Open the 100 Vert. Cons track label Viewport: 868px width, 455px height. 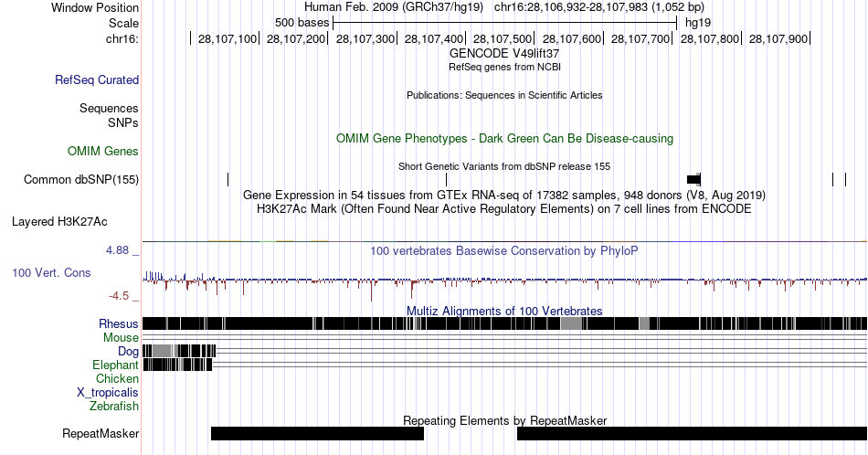(x=51, y=272)
